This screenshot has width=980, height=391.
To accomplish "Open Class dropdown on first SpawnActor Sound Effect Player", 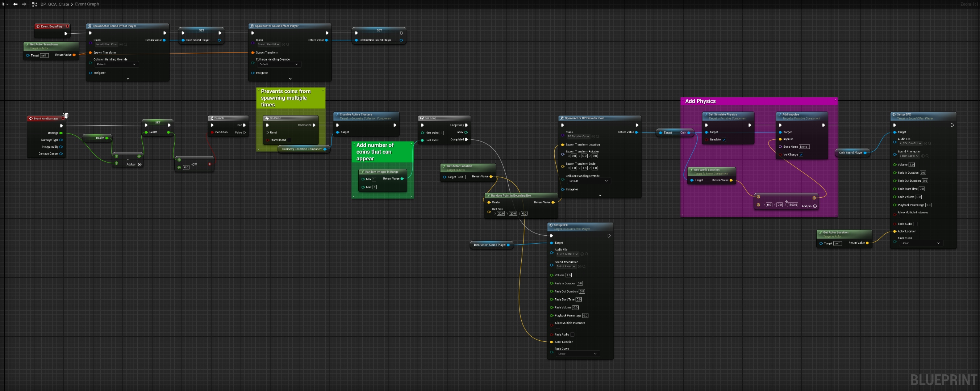I will tap(106, 45).
